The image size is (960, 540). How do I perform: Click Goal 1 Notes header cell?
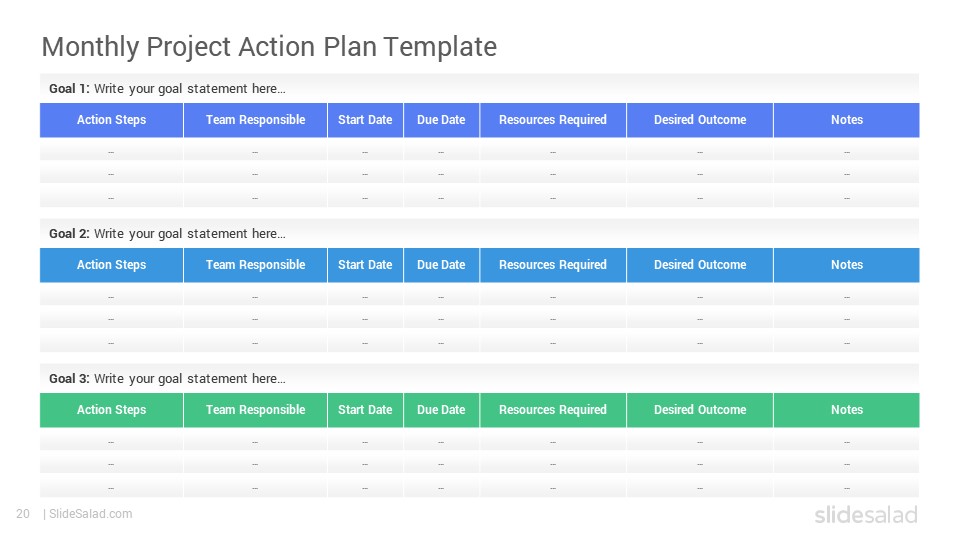click(847, 120)
